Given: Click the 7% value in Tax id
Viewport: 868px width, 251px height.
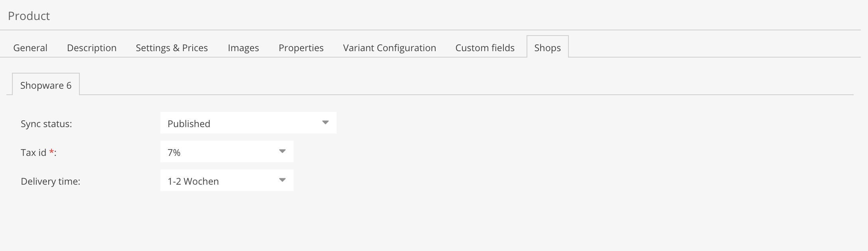Looking at the screenshot, I should 174,153.
